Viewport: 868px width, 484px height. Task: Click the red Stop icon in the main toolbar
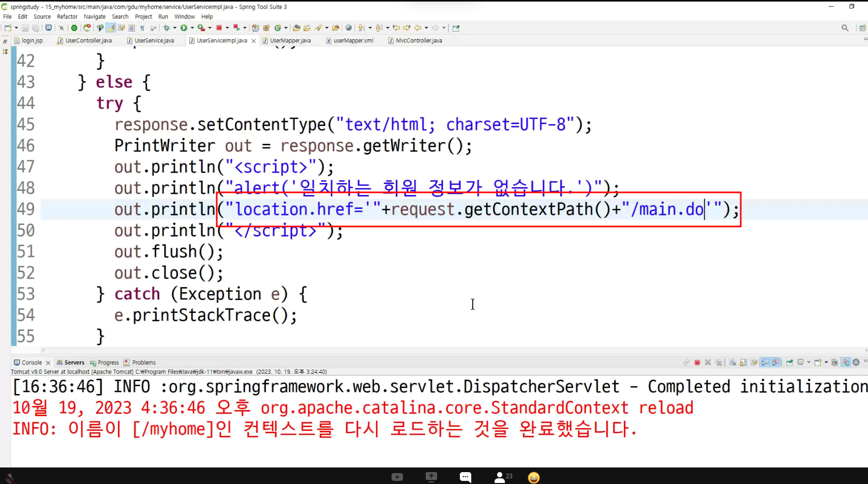[219, 28]
